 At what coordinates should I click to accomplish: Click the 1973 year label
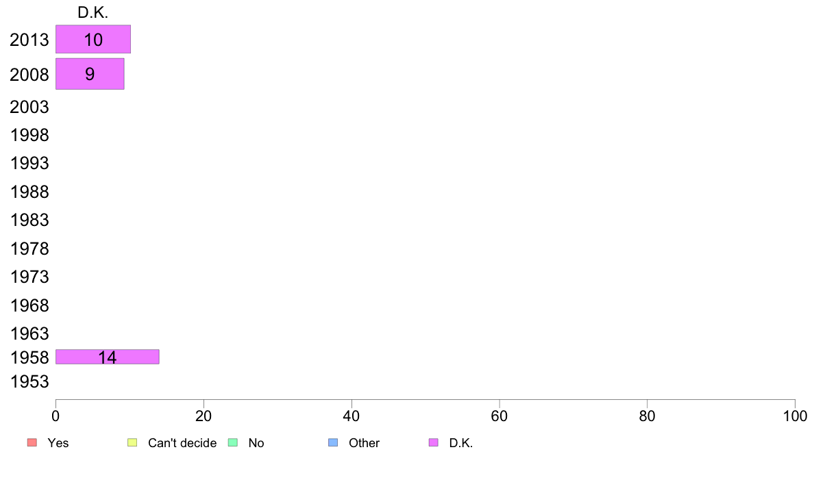(x=29, y=277)
